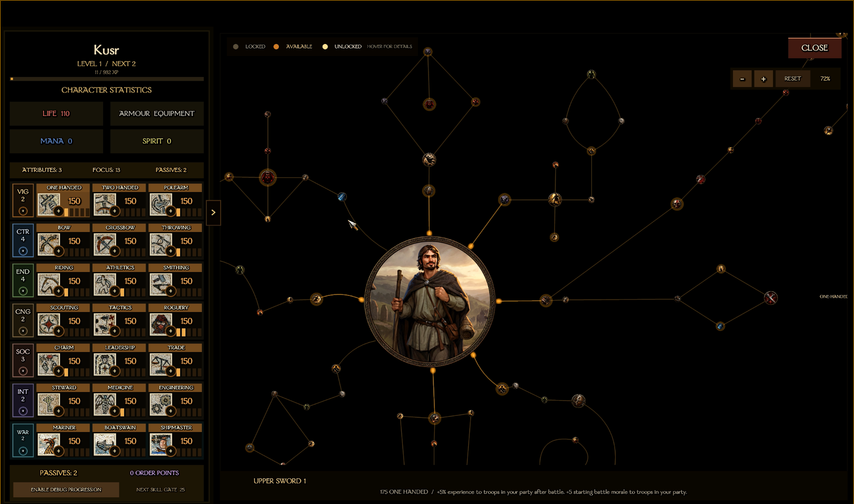Click the Available legend entry

(x=293, y=47)
